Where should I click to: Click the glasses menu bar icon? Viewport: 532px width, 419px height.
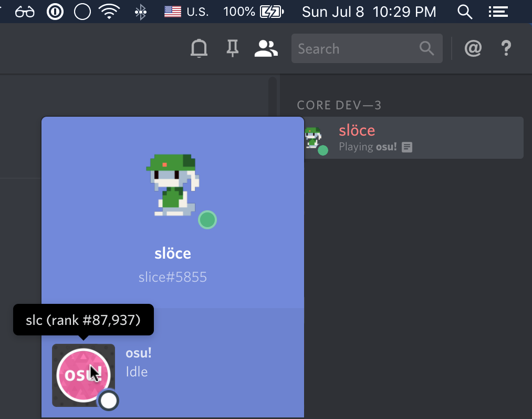coord(25,12)
